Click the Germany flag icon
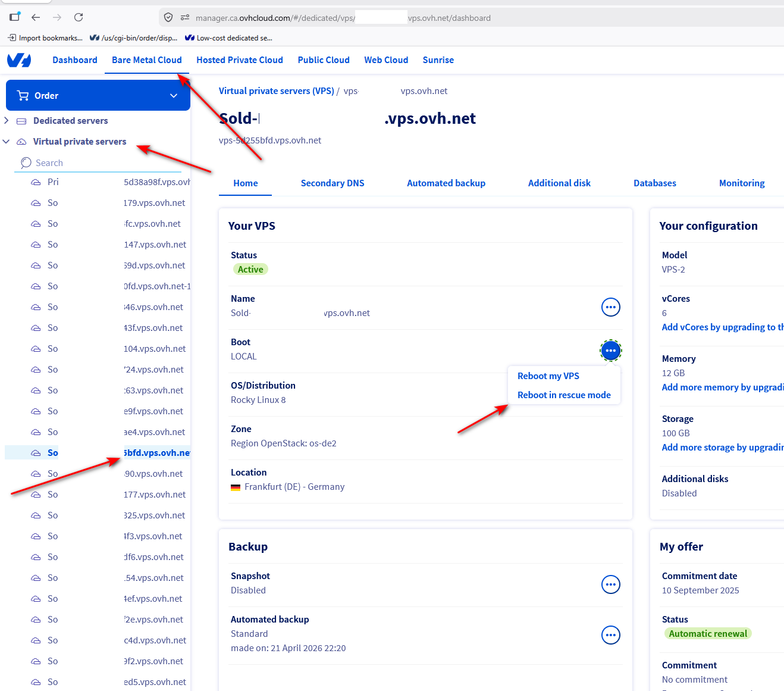This screenshot has width=784, height=691. pyautogui.click(x=236, y=487)
